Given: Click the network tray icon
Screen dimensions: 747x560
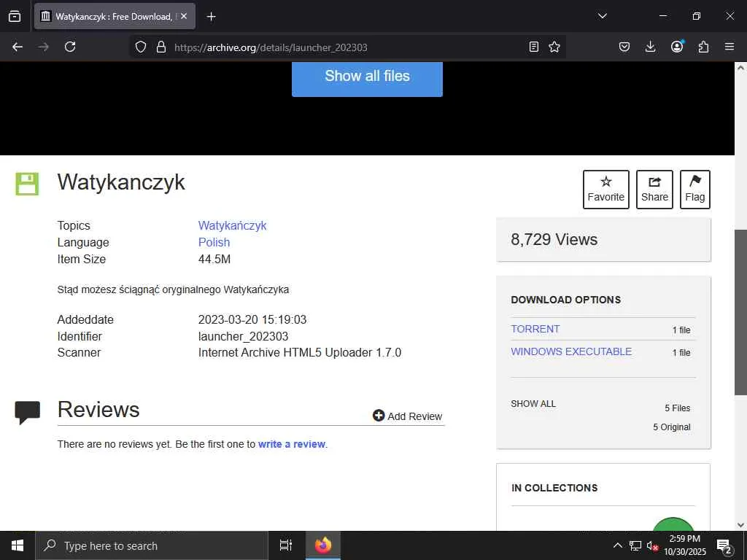Looking at the screenshot, I should coord(635,545).
